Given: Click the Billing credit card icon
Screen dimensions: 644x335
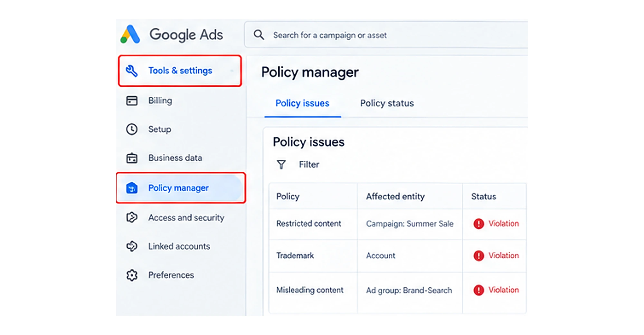Looking at the screenshot, I should (x=132, y=101).
